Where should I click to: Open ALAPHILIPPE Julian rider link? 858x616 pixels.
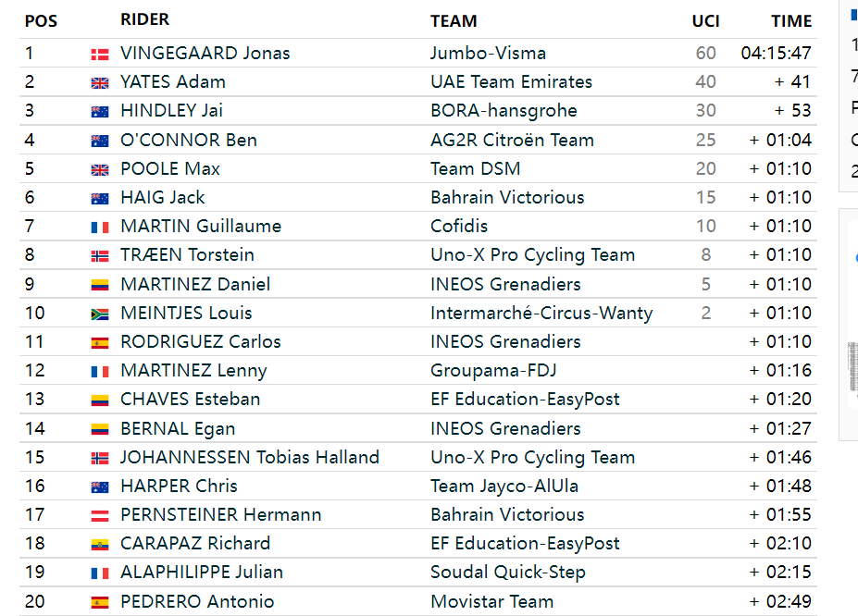[x=202, y=572]
